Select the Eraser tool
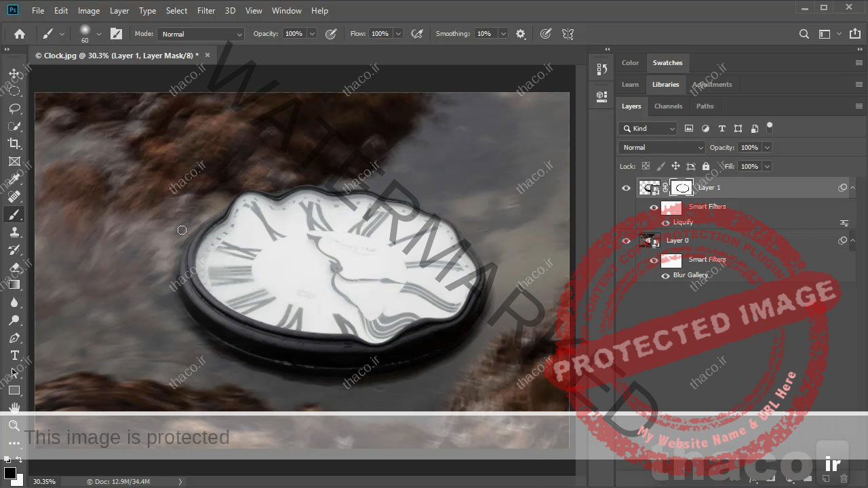The height and width of the screenshot is (488, 868). (14, 267)
